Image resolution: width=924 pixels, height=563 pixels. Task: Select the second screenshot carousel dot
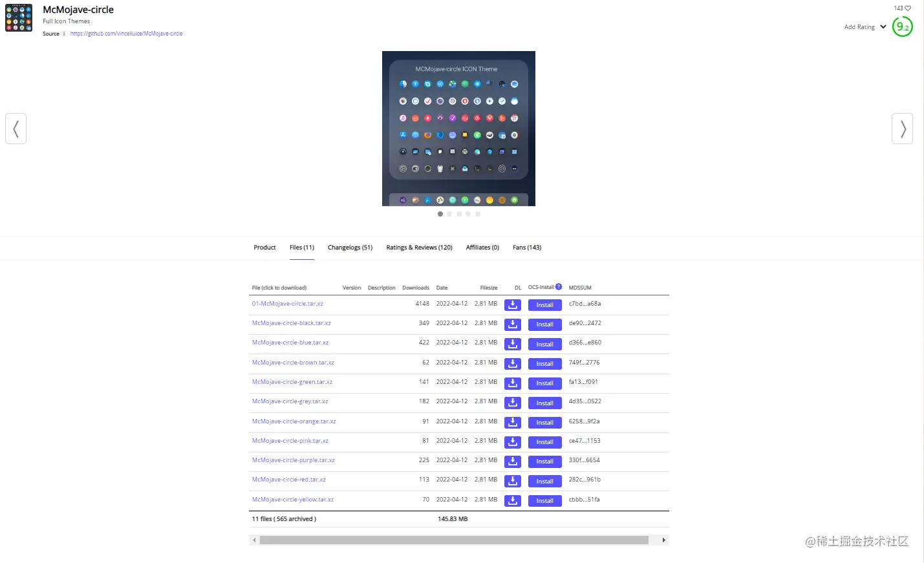coord(449,214)
